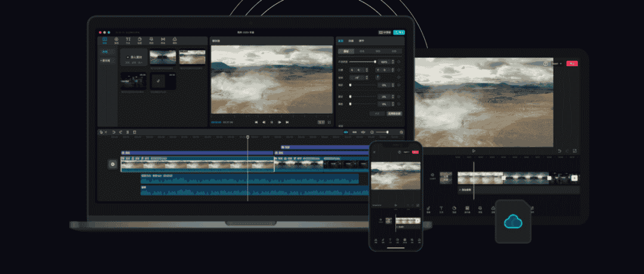Click the opacity row keyframe diamond icon
The width and height of the screenshot is (644, 274).
[398, 61]
